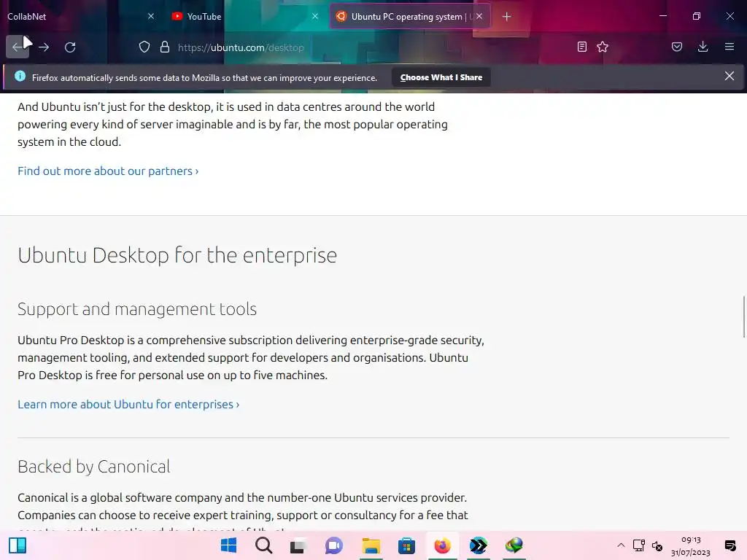Save page to Pocket icon
Image resolution: width=747 pixels, height=560 pixels.
677,47
